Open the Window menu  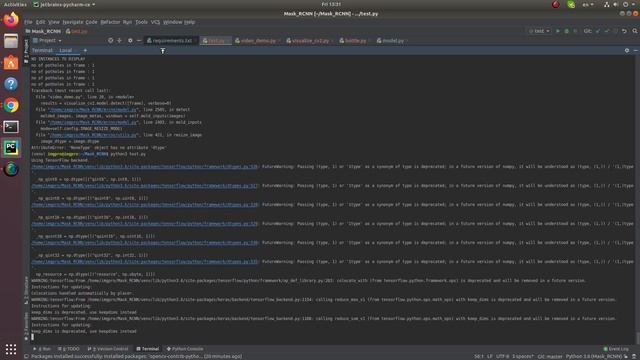coord(172,22)
